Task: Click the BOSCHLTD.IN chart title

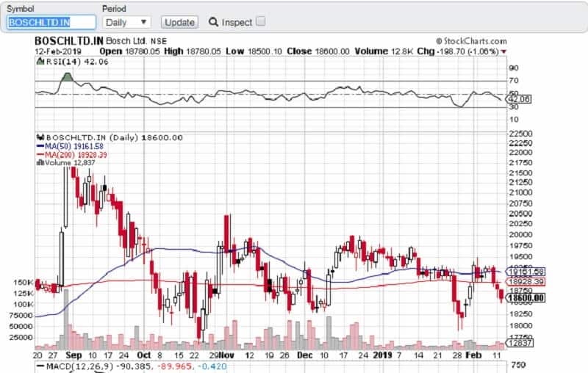Action: (x=69, y=41)
